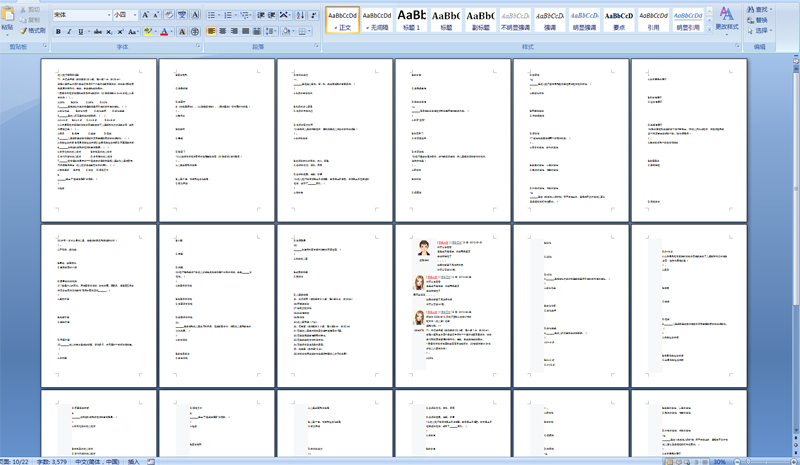Apply red font color
The image size is (800, 465).
coord(164,32)
